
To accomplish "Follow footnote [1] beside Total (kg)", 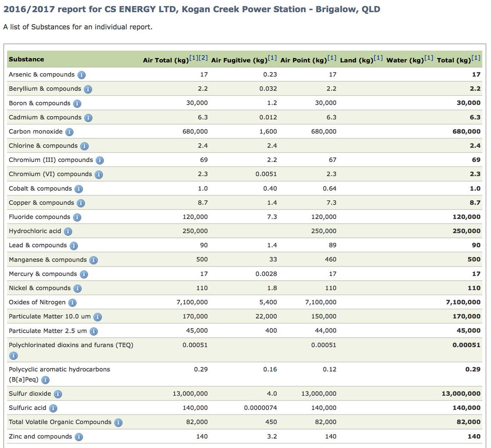I will [476, 58].
